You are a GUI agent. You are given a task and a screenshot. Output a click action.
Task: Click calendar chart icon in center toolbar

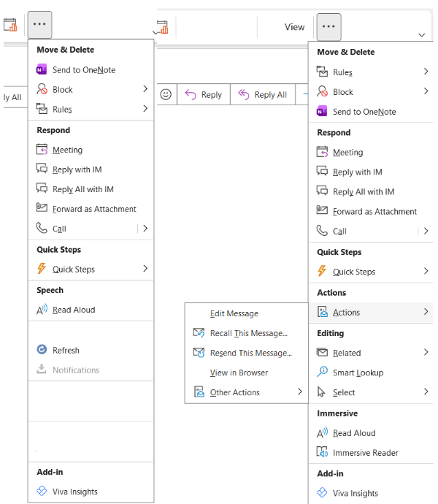pyautogui.click(x=162, y=27)
